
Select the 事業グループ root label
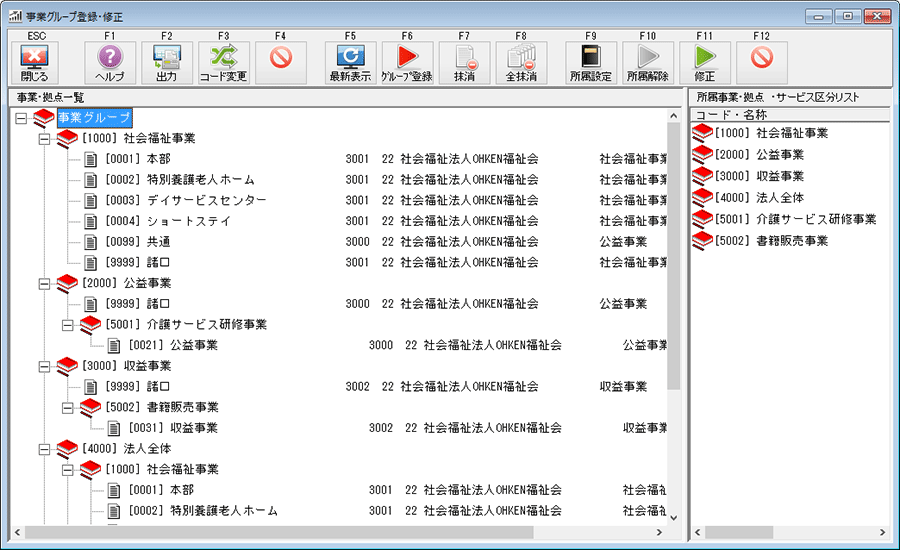click(x=95, y=118)
